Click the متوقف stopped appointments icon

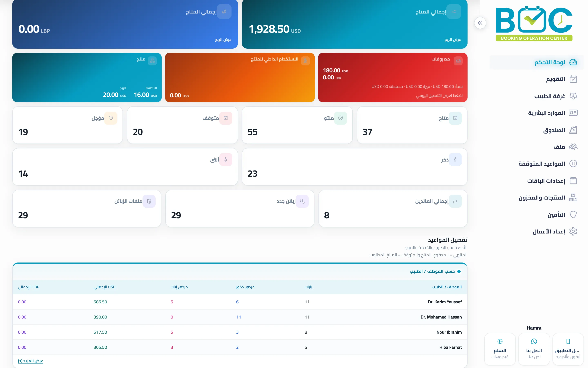225,118
